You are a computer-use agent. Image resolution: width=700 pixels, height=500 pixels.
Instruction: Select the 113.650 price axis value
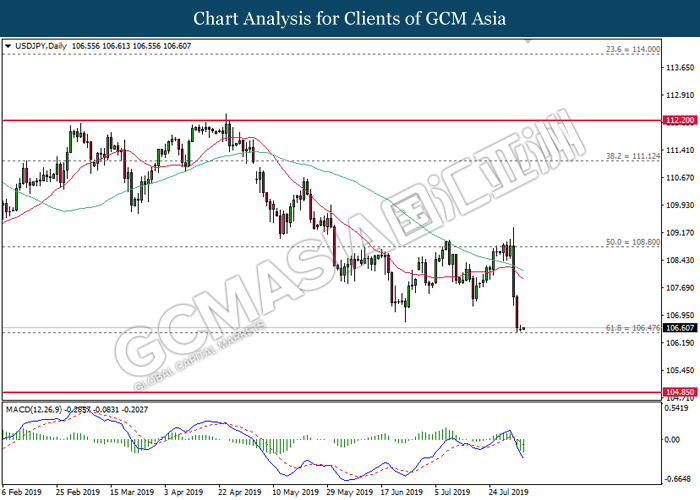point(680,68)
